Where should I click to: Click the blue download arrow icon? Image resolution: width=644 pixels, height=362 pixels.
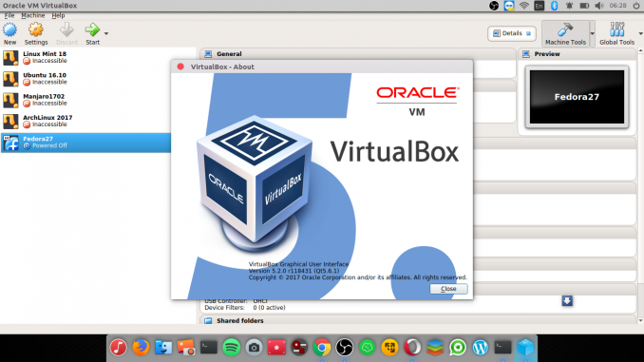pyautogui.click(x=567, y=301)
